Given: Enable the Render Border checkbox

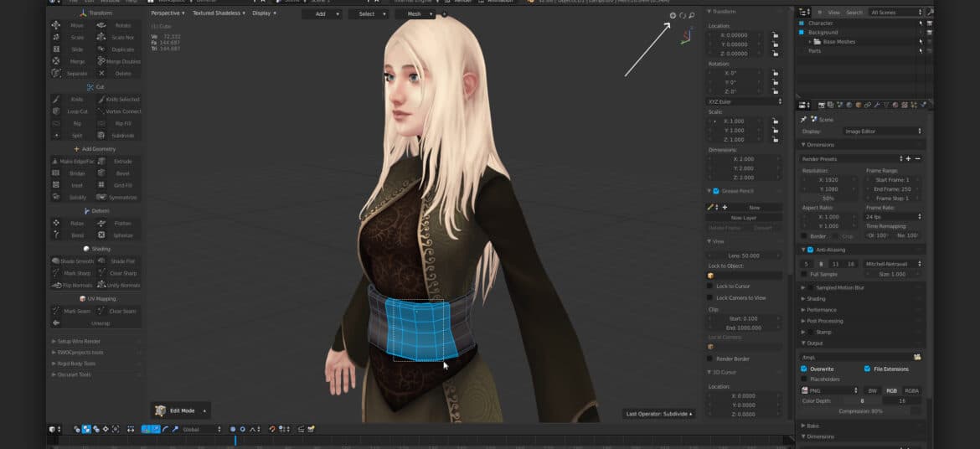Looking at the screenshot, I should pyautogui.click(x=709, y=359).
